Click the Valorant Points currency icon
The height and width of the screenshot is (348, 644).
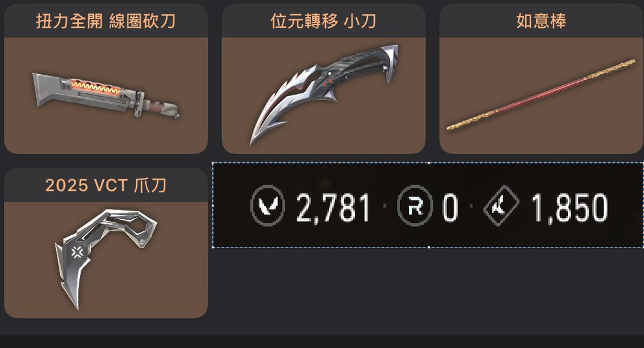pos(267,206)
